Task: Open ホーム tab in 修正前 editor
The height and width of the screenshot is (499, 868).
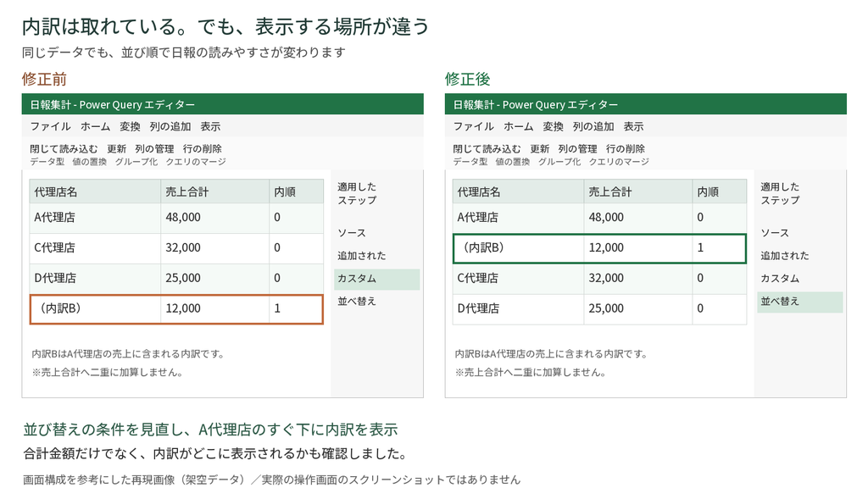Action: (95, 127)
